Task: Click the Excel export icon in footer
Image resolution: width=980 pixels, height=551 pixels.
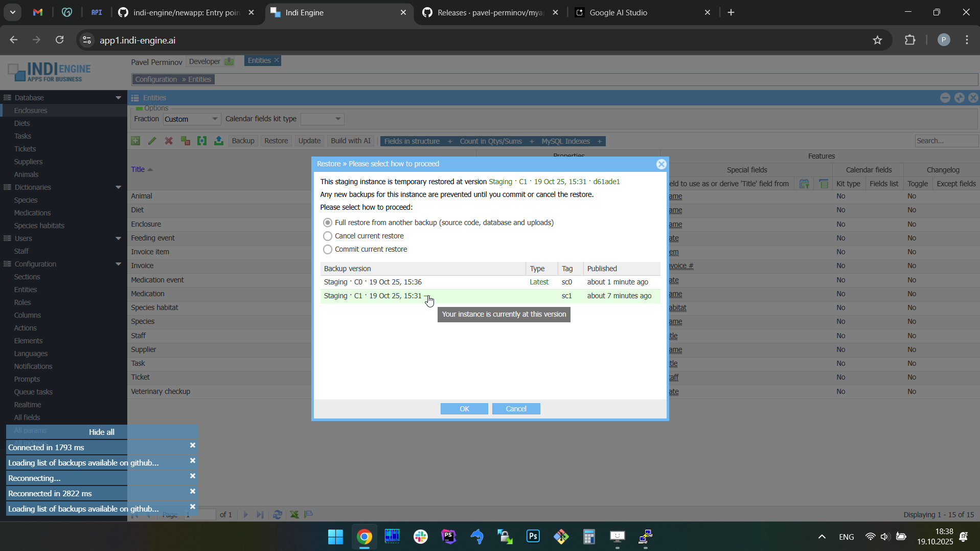Action: [x=294, y=515]
